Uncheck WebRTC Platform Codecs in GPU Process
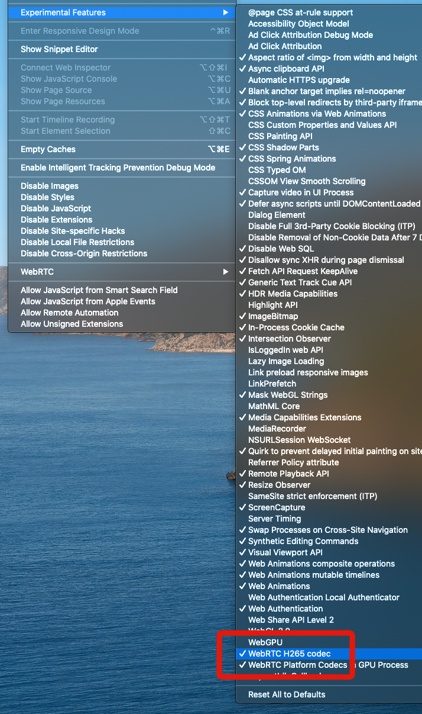This screenshot has width=422, height=714. click(329, 665)
